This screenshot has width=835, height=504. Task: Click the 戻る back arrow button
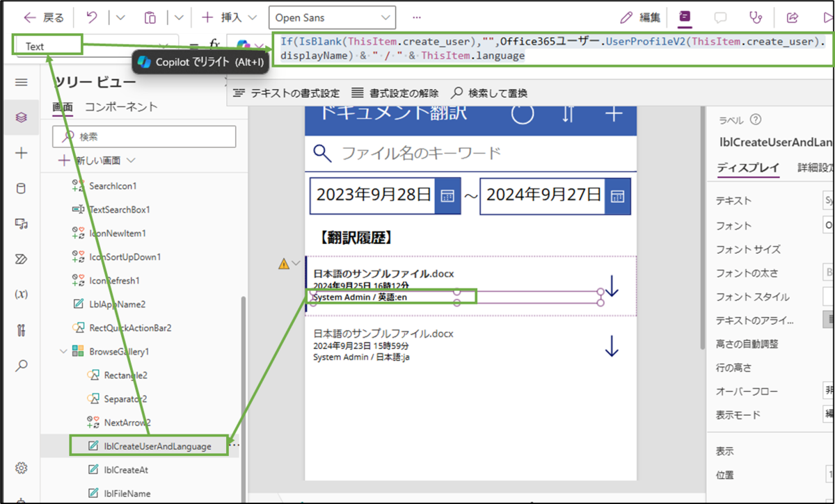(x=43, y=17)
